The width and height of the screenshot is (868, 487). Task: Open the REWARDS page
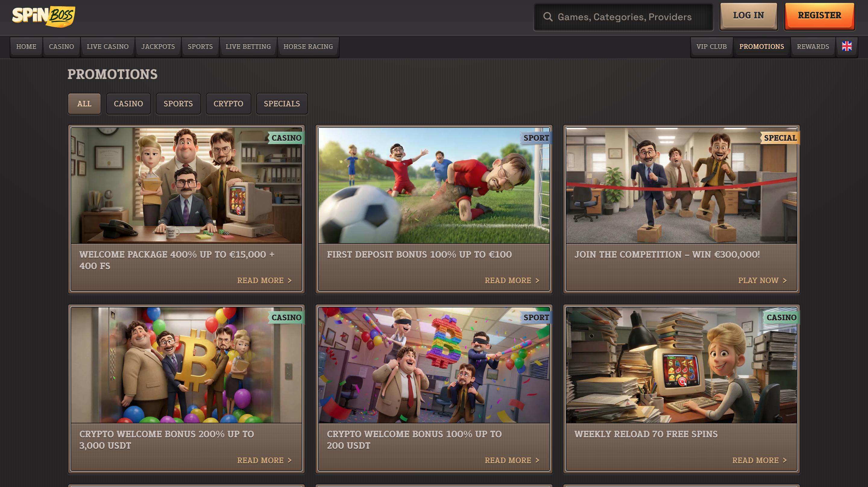point(813,46)
